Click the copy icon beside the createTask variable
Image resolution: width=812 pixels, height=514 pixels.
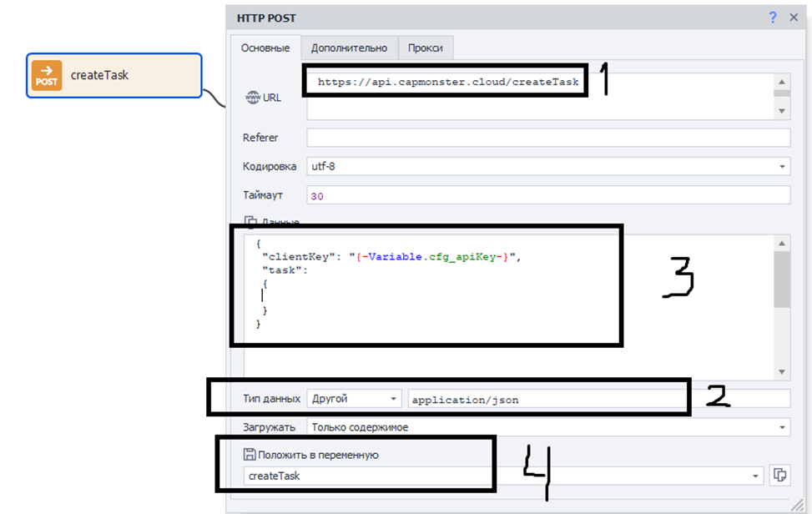click(780, 475)
